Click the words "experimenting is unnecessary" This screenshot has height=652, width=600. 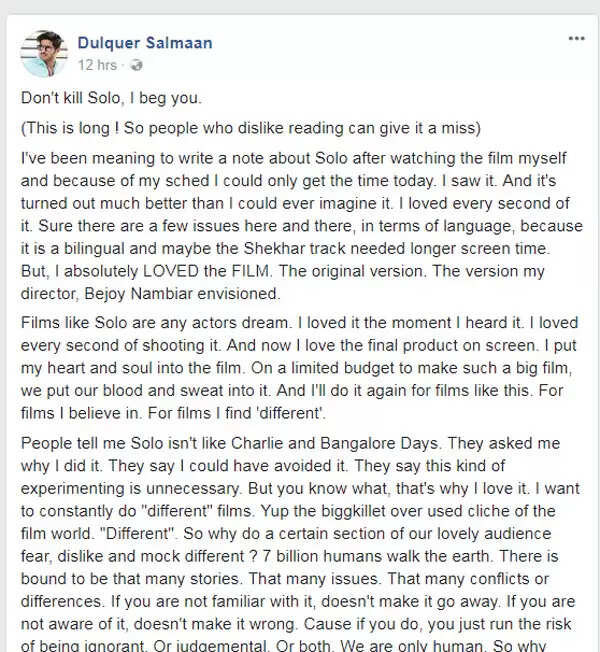(x=131, y=489)
